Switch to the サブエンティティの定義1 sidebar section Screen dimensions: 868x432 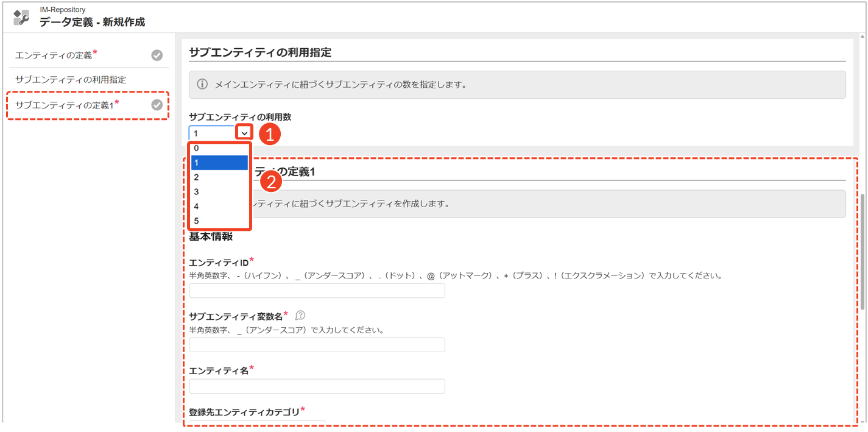tap(65, 105)
